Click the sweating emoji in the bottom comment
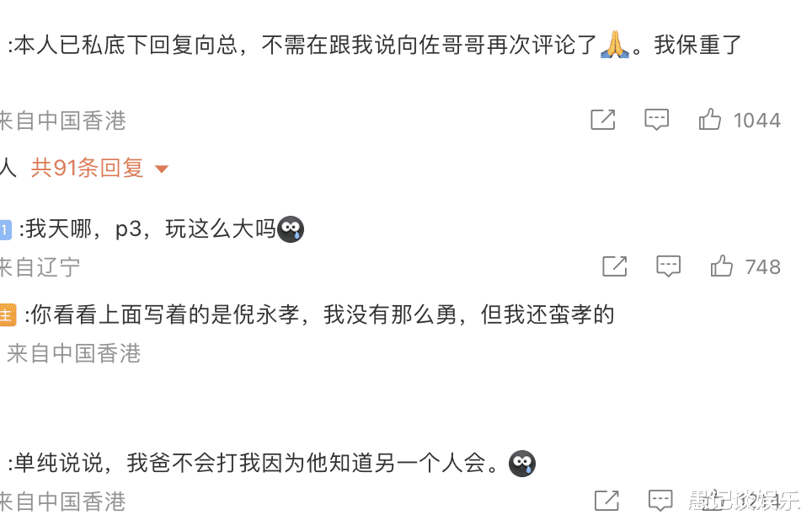This screenshot has width=812, height=526. [522, 463]
